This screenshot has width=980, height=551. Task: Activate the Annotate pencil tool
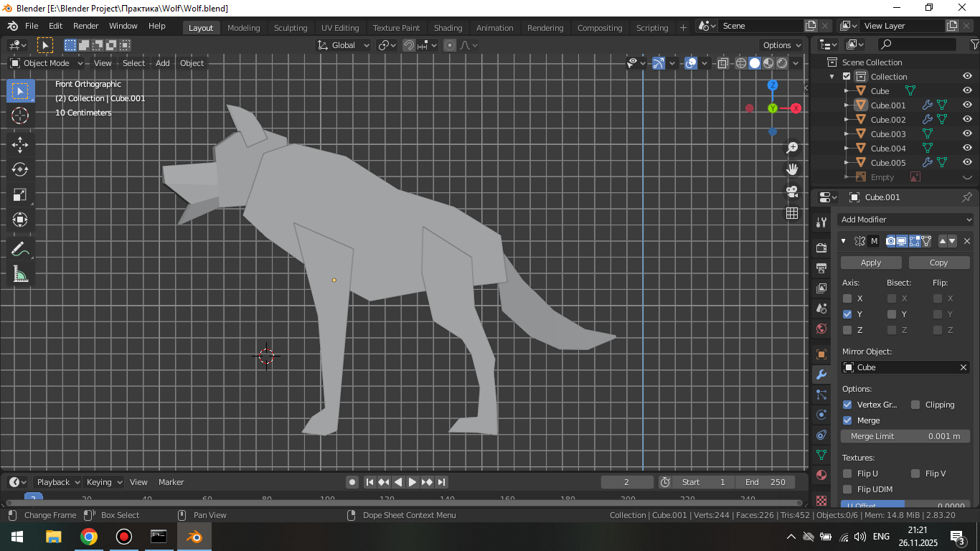20,249
